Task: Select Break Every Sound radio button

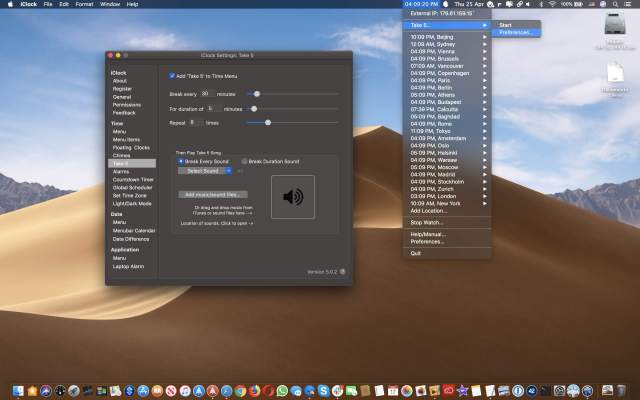Action: click(x=180, y=161)
